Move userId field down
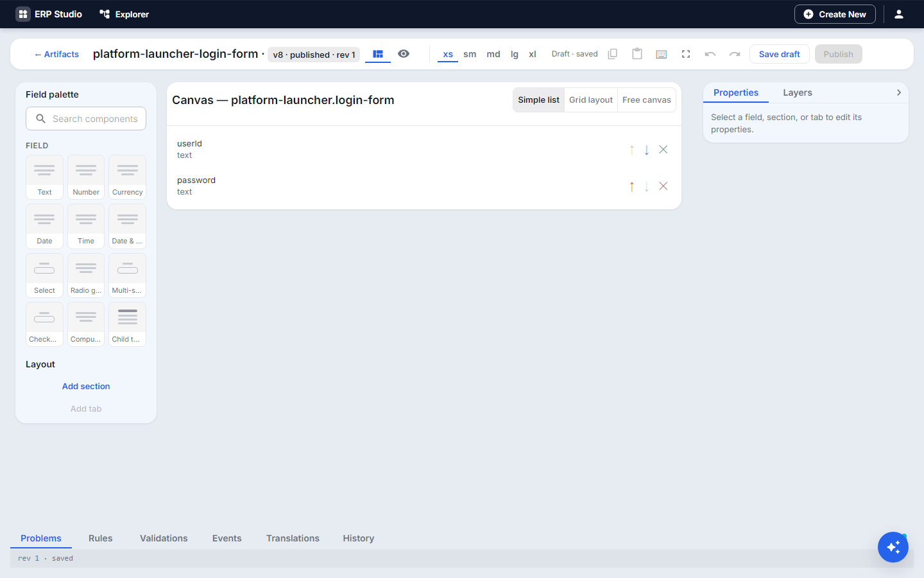 [647, 150]
